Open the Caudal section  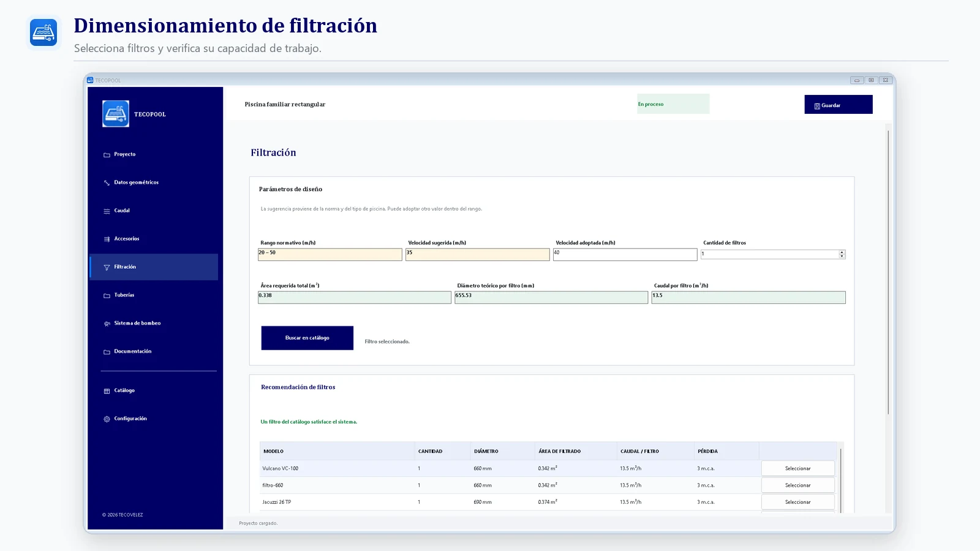tap(154, 211)
